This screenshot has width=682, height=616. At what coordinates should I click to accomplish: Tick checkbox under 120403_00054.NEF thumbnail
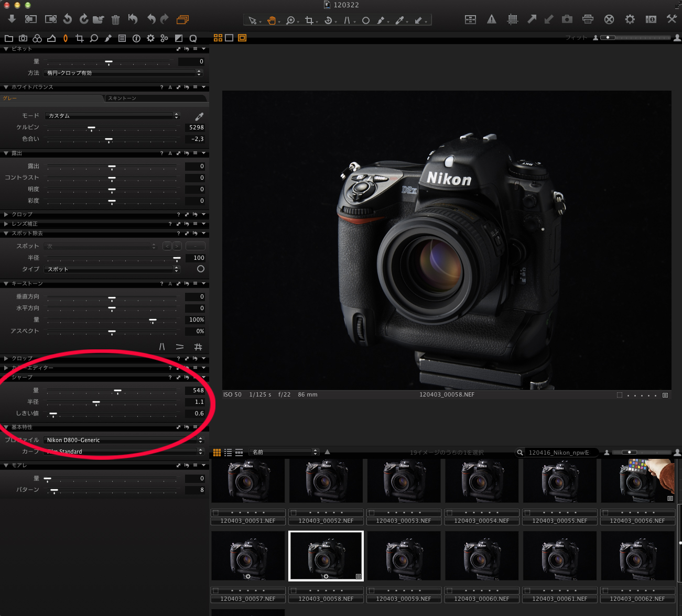point(450,513)
